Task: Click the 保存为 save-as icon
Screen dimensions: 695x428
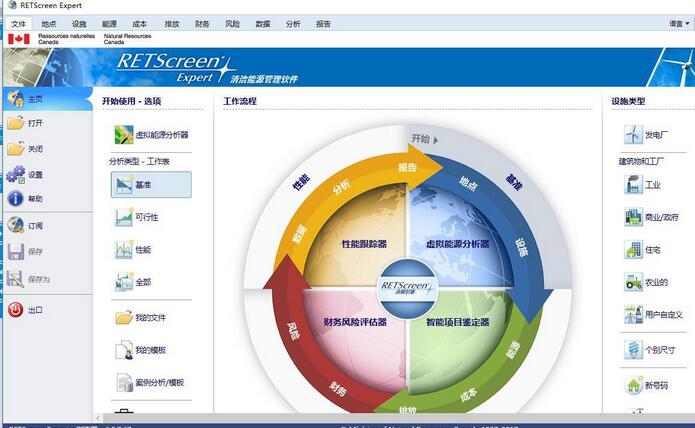Action: pos(16,279)
